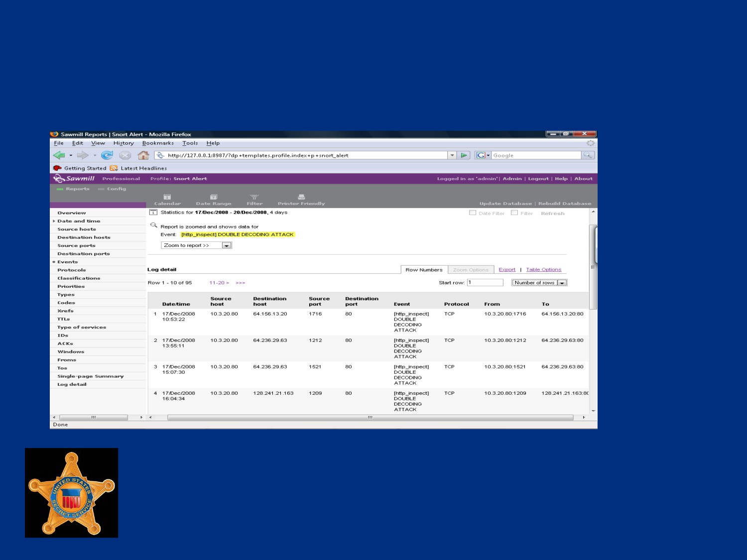Viewport: 747px width, 560px height.
Task: Click Update Database link
Action: 505,204
